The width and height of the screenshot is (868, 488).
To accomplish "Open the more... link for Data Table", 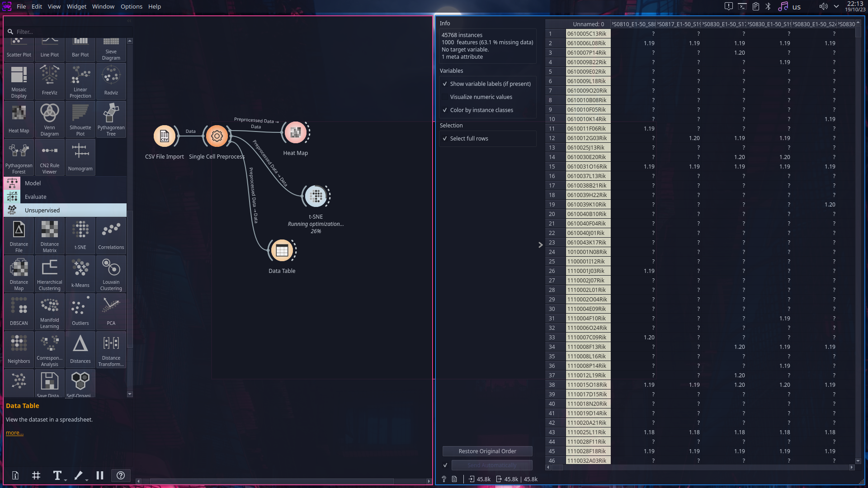I will pos(14,432).
